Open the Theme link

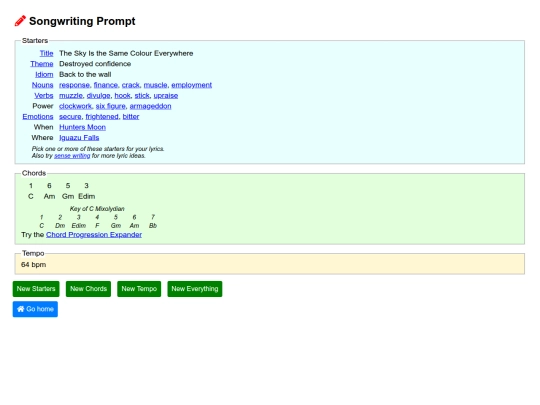(x=42, y=64)
